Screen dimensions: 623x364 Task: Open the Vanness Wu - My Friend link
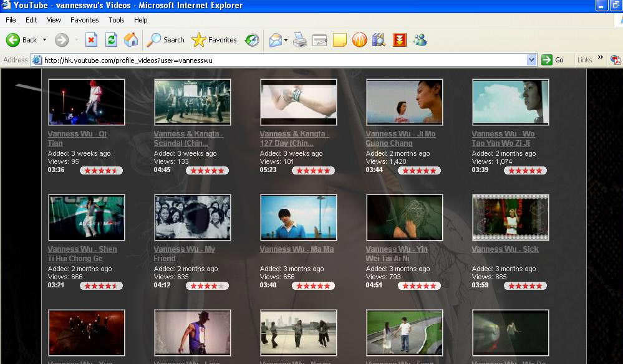[185, 254]
